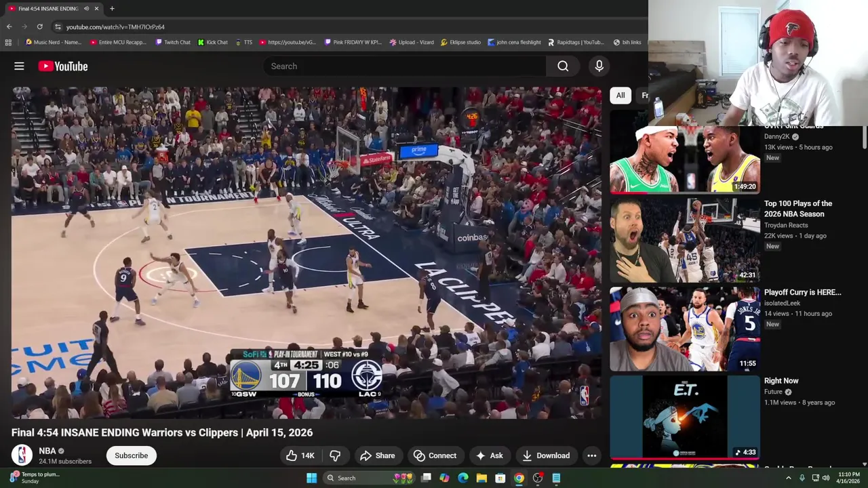Screen dimensions: 868x488
Task: Click the Ask AI button
Action: tap(489, 455)
